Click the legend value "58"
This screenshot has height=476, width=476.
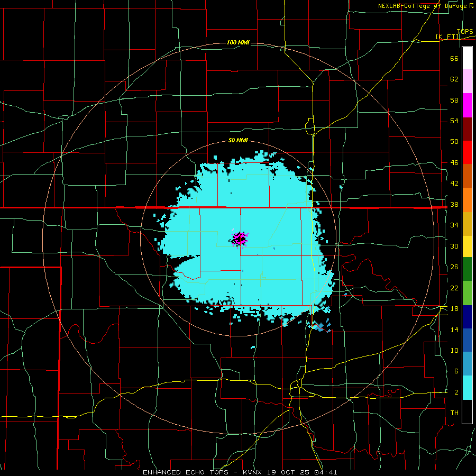point(454,100)
